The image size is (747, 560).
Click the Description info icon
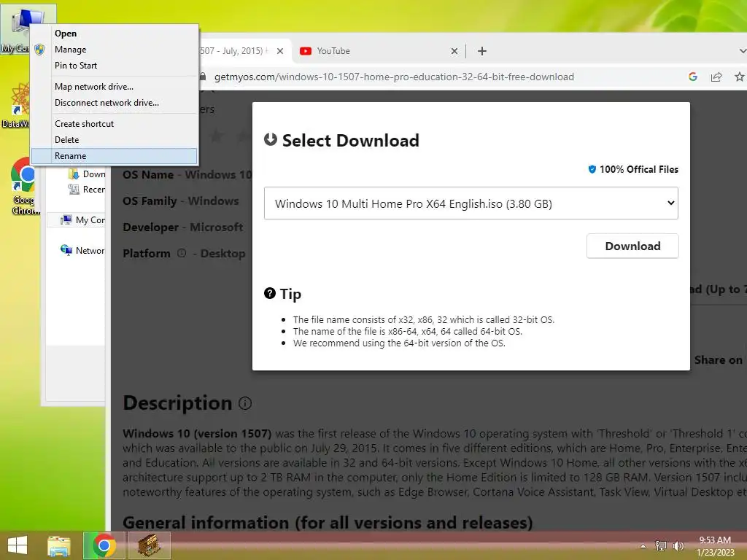245,403
